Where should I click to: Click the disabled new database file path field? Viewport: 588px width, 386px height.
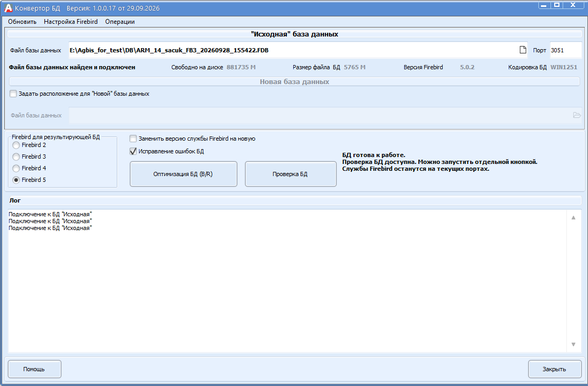click(325, 115)
